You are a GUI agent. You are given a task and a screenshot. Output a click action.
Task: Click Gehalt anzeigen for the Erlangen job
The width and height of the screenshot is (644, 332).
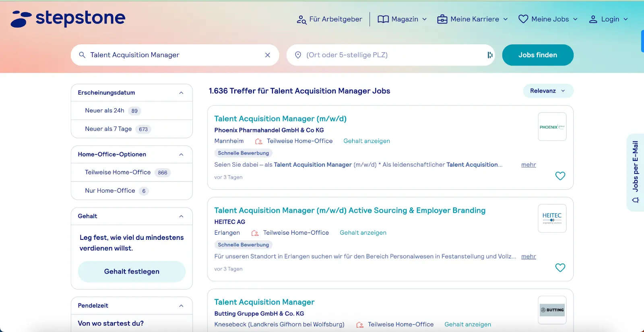(x=363, y=233)
